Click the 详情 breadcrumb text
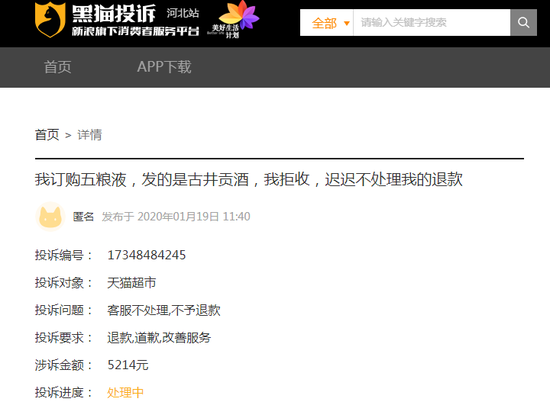This screenshot has height=418, width=550. tap(90, 135)
